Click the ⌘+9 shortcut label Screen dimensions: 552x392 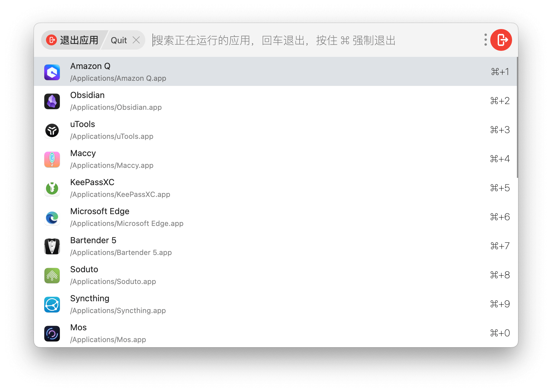500,304
